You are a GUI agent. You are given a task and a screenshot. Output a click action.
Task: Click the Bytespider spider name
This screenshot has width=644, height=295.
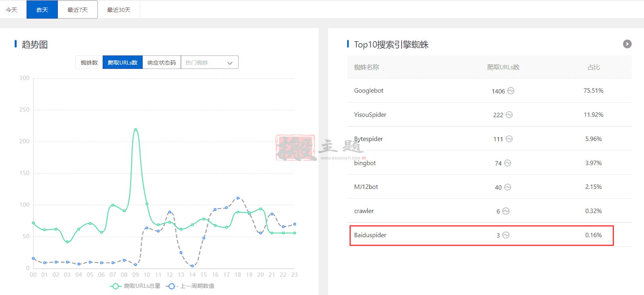point(369,139)
